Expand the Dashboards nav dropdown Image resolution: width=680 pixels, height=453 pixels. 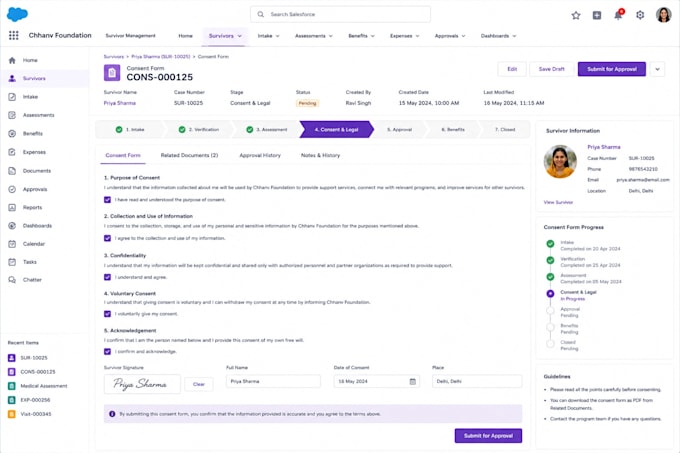click(x=514, y=36)
